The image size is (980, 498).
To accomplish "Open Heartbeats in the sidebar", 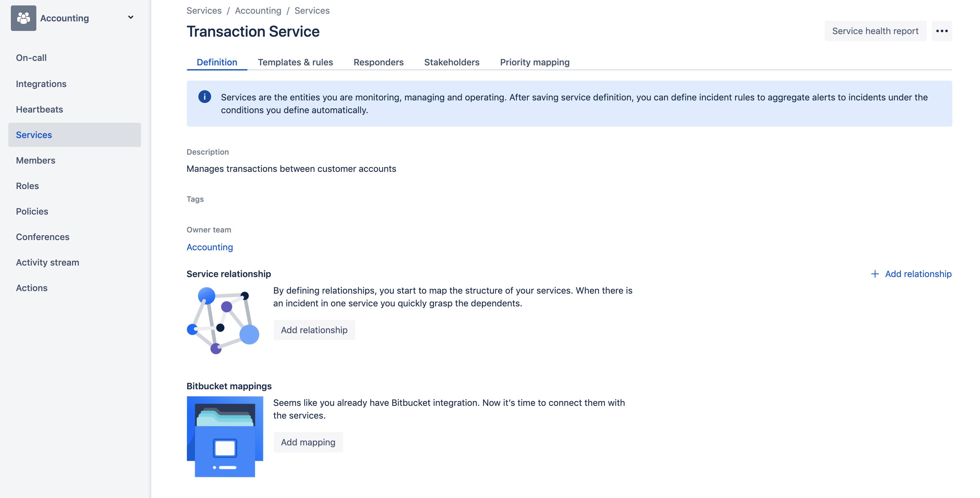I will [x=39, y=109].
